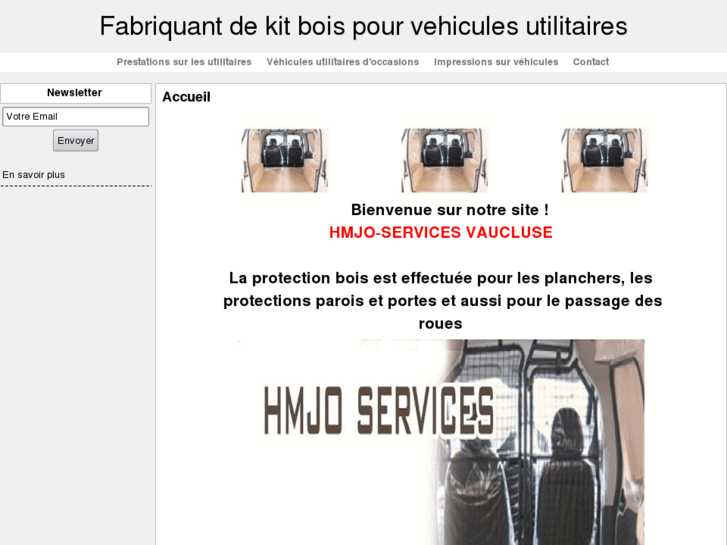The width and height of the screenshot is (727, 545).
Task: Click the Votre Email input field
Action: point(76,116)
